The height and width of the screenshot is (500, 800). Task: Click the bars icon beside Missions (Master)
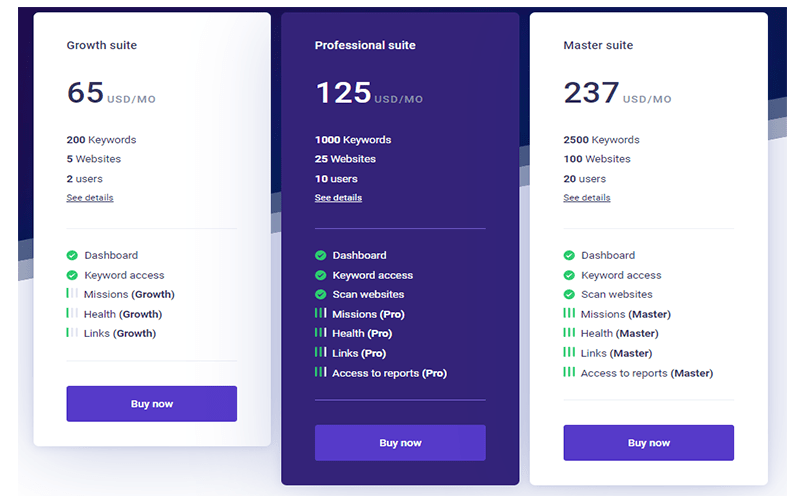pyautogui.click(x=569, y=313)
